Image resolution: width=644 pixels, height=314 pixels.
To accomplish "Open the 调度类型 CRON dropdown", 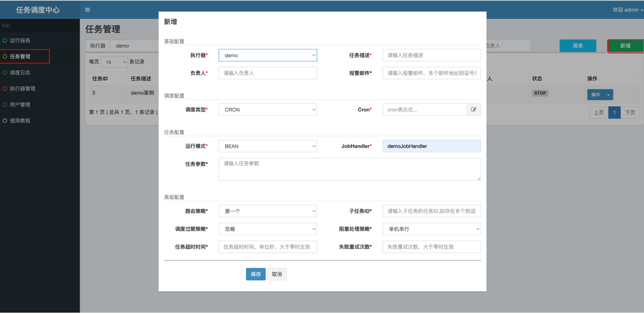I will coord(267,110).
